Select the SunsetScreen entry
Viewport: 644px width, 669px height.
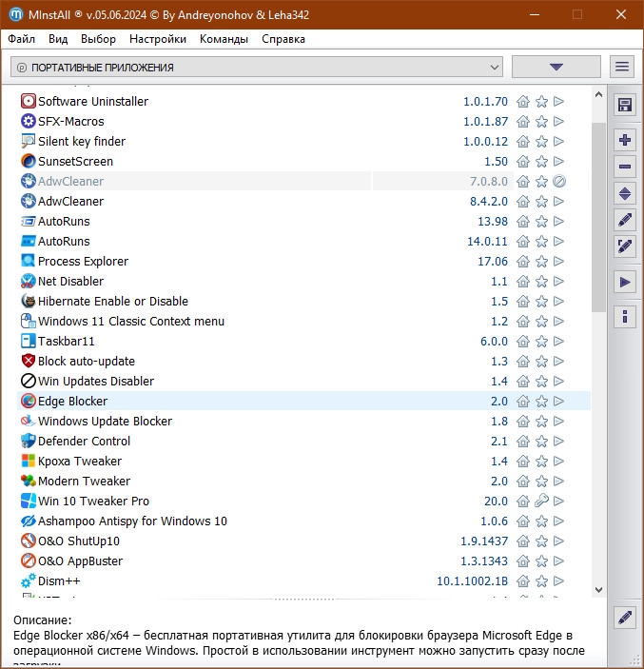pyautogui.click(x=303, y=161)
